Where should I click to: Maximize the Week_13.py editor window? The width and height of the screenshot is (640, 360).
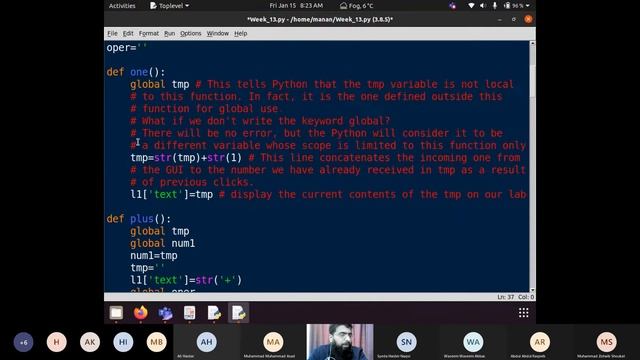513,19
